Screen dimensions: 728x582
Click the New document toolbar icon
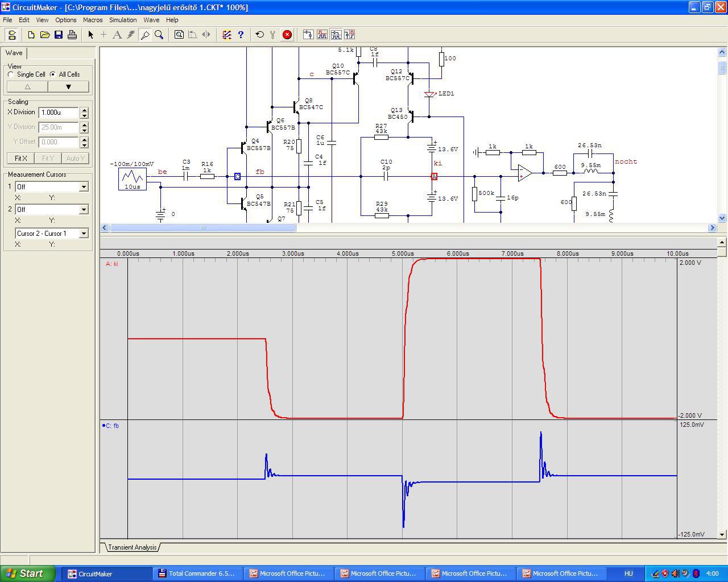pyautogui.click(x=31, y=35)
